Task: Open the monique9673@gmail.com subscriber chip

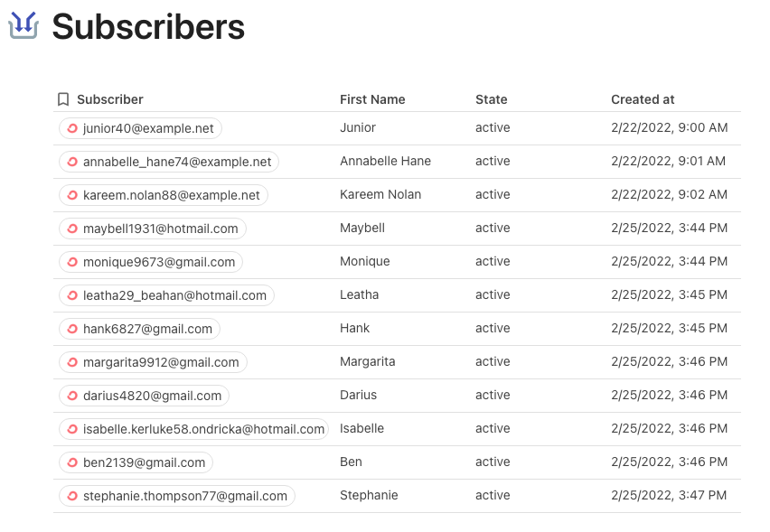Action: [x=151, y=262]
